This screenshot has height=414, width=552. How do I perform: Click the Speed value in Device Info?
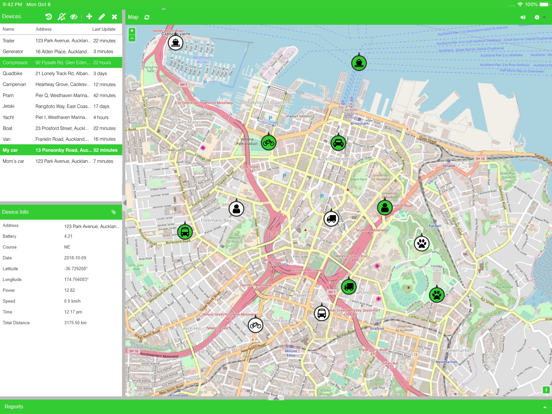72,301
